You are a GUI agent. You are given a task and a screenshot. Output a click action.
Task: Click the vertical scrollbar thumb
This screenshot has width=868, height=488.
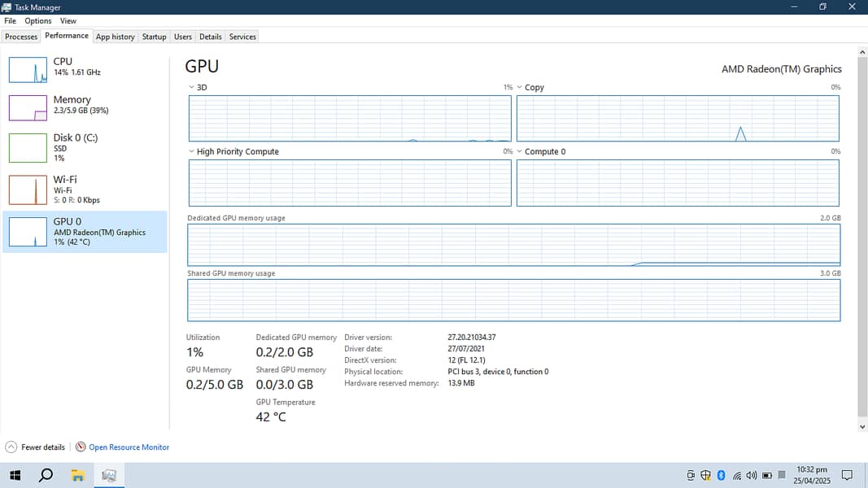pyautogui.click(x=862, y=237)
